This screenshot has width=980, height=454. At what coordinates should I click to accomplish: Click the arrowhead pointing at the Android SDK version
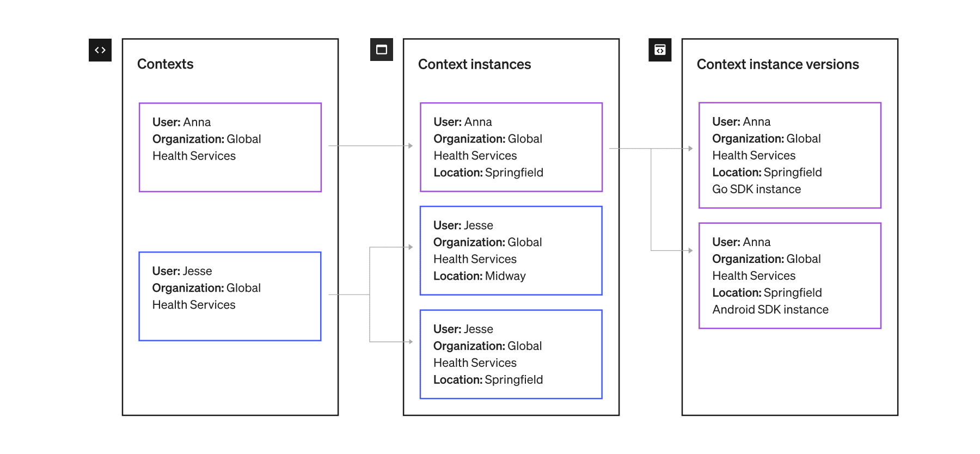coord(690,250)
